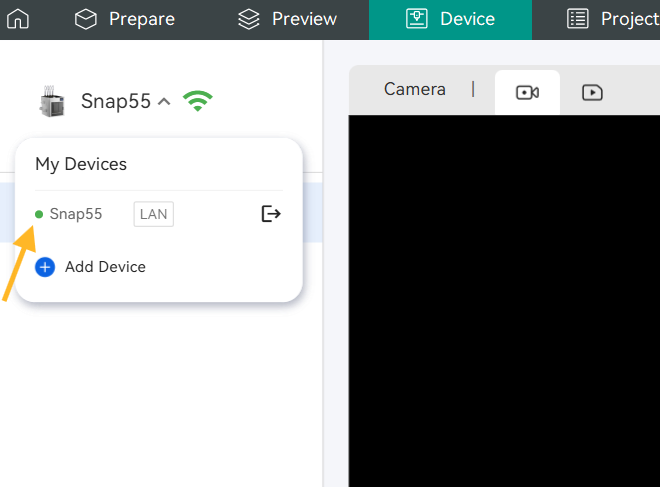The height and width of the screenshot is (487, 660).
Task: Disconnect Snap55 using the exit icon
Action: (x=271, y=214)
